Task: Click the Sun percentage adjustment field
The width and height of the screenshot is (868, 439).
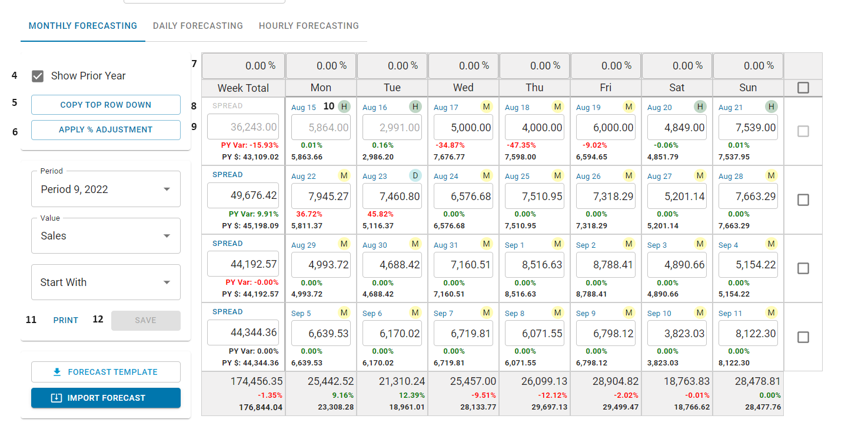Action: [x=748, y=66]
